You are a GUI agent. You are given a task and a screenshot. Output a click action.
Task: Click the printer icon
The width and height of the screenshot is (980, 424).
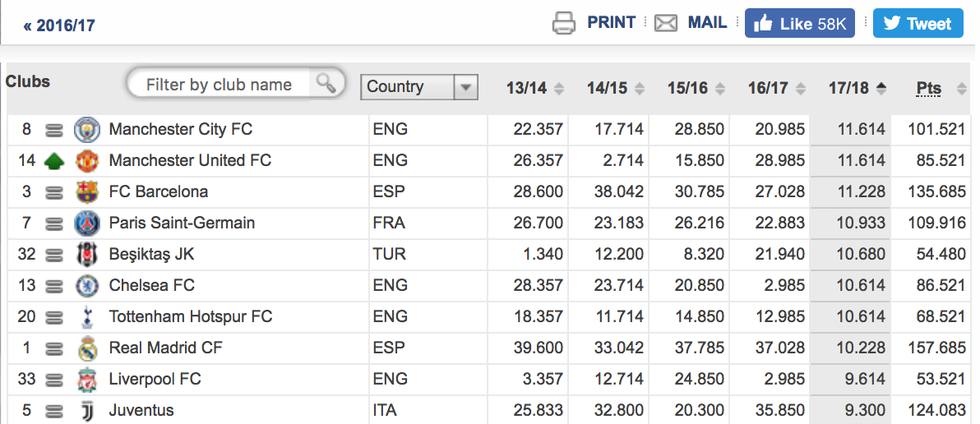[564, 24]
